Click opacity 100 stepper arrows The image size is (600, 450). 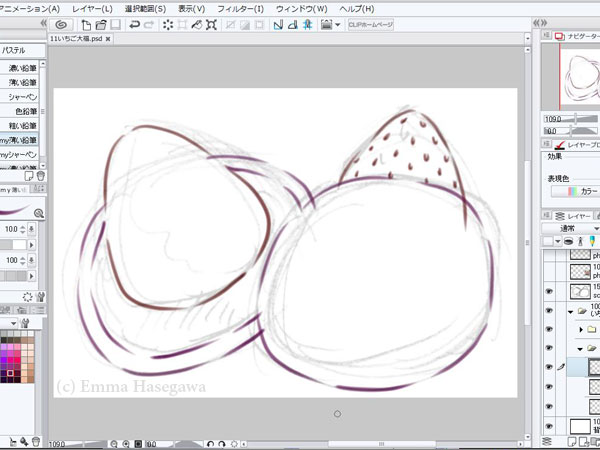pos(23,260)
